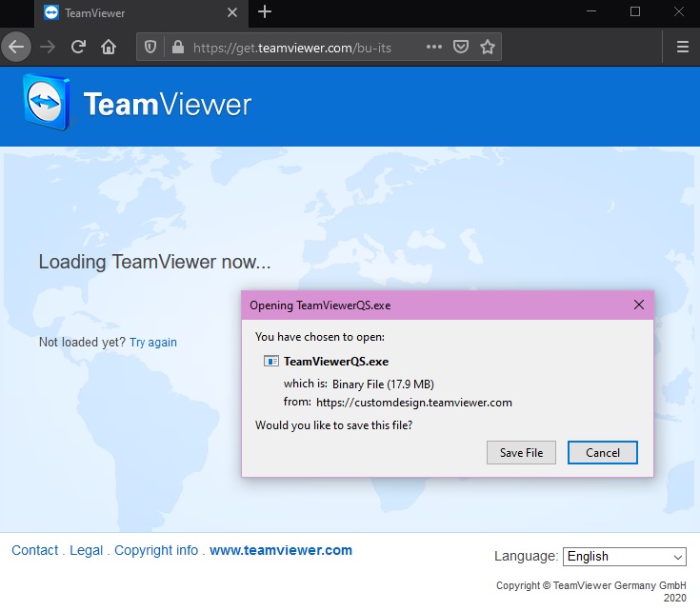Reload the current page
700x611 pixels.
coord(78,47)
